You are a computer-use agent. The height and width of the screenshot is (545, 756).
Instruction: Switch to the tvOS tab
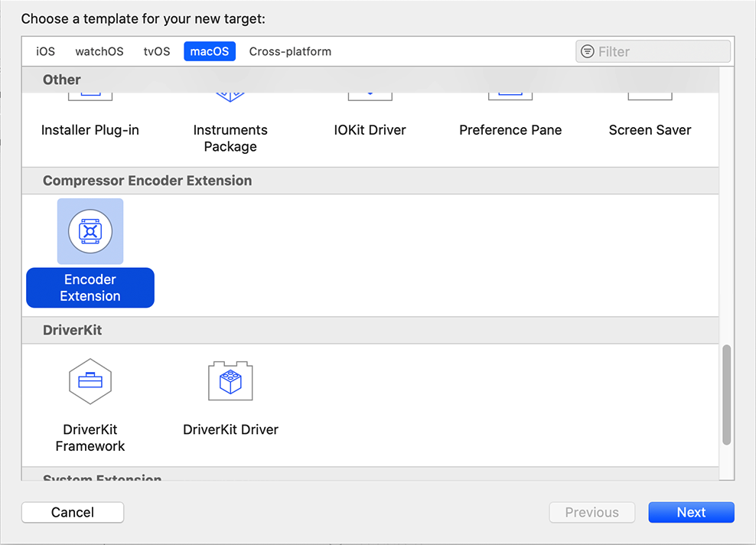click(156, 51)
